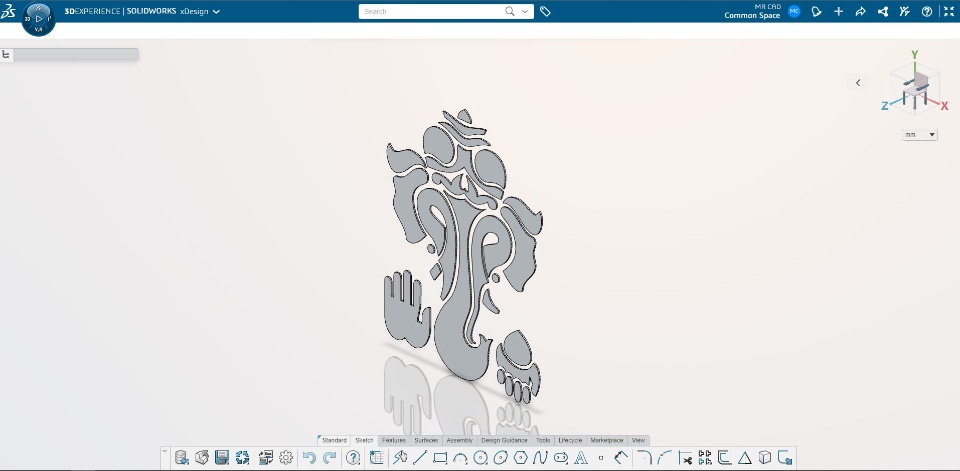Click the Redo arrow
The width and height of the screenshot is (960, 471).
click(x=329, y=458)
